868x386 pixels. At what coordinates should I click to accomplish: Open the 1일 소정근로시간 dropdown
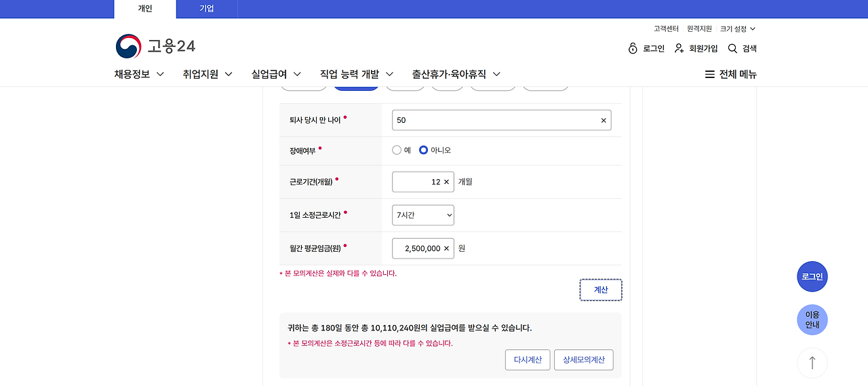[x=423, y=215]
